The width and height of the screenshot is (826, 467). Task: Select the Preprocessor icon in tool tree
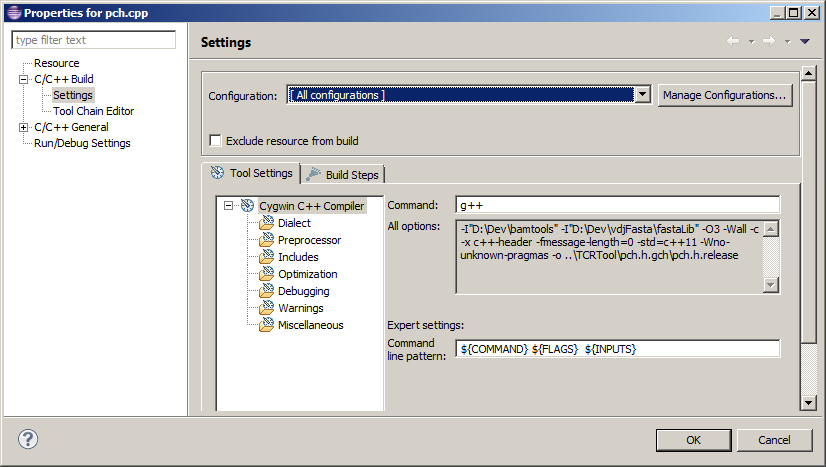point(266,240)
